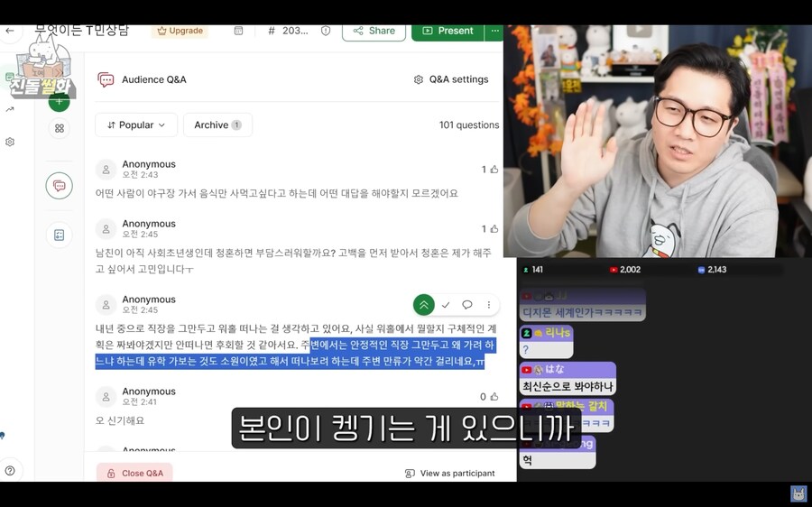Click the streamer webcam video feed

point(658,141)
